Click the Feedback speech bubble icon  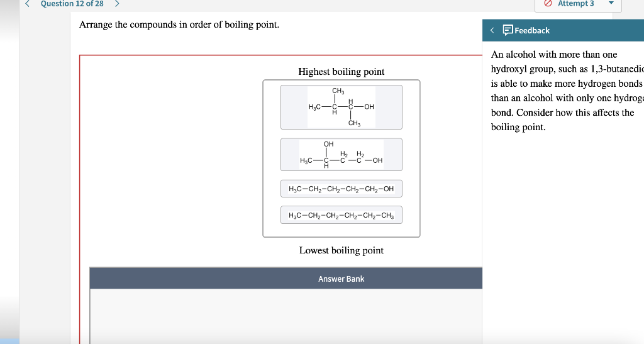(x=508, y=30)
